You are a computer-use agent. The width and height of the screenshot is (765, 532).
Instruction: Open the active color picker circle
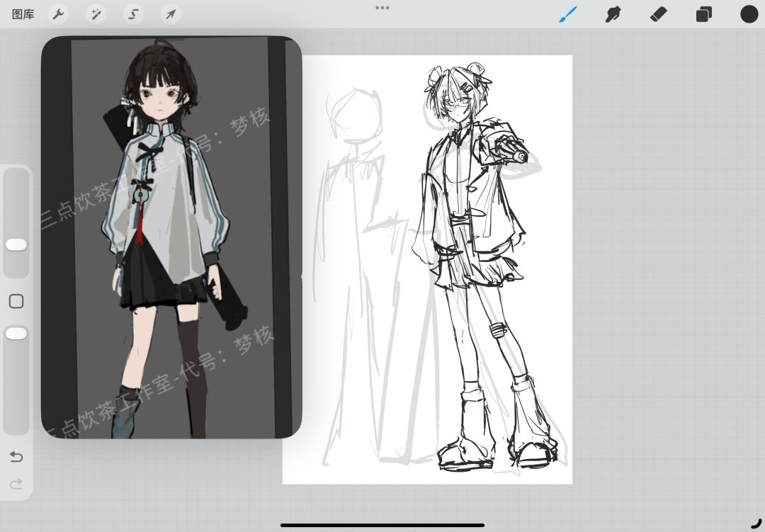pyautogui.click(x=749, y=14)
